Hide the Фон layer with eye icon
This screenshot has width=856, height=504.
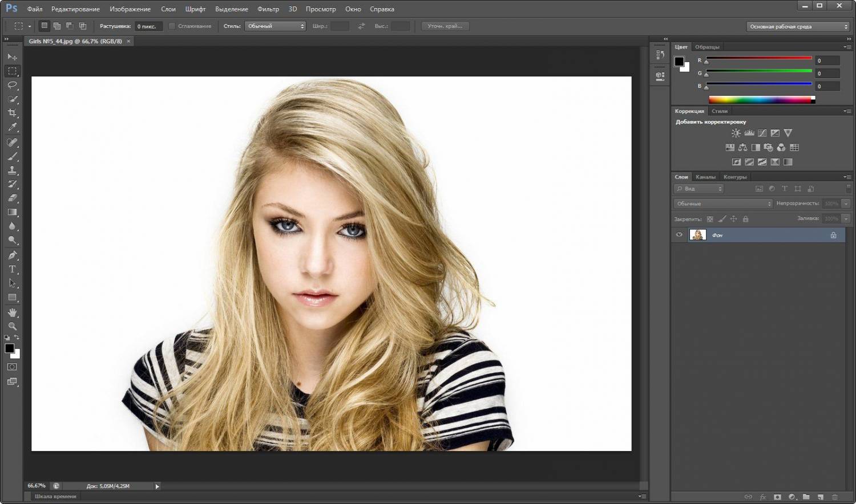tap(679, 235)
